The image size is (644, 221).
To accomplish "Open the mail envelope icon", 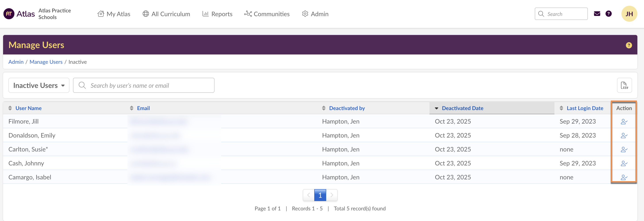I will 597,14.
